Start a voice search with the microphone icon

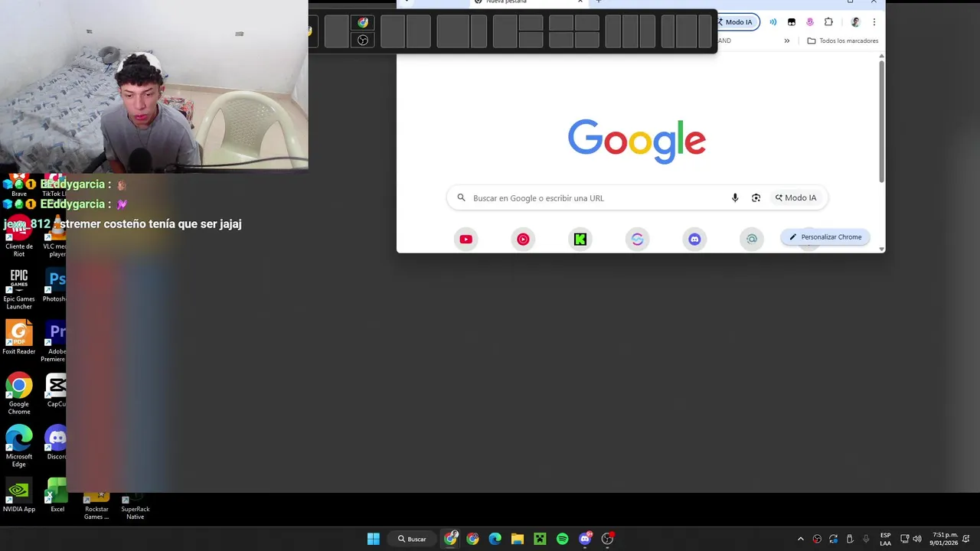coord(735,197)
